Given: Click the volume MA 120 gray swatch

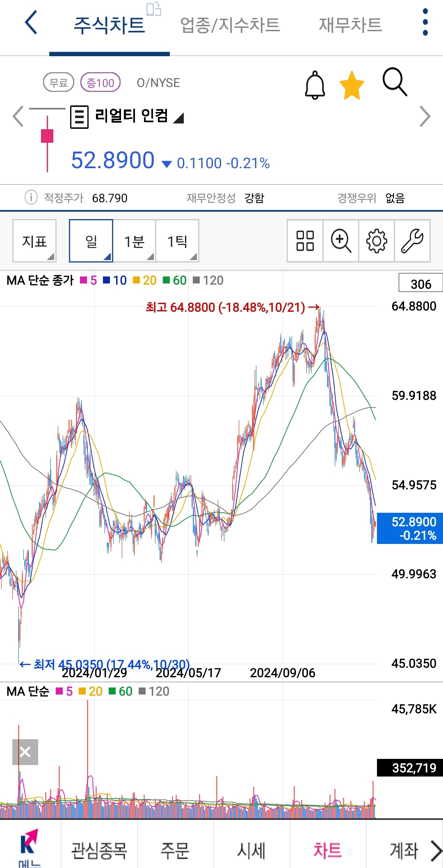Looking at the screenshot, I should point(142,691).
